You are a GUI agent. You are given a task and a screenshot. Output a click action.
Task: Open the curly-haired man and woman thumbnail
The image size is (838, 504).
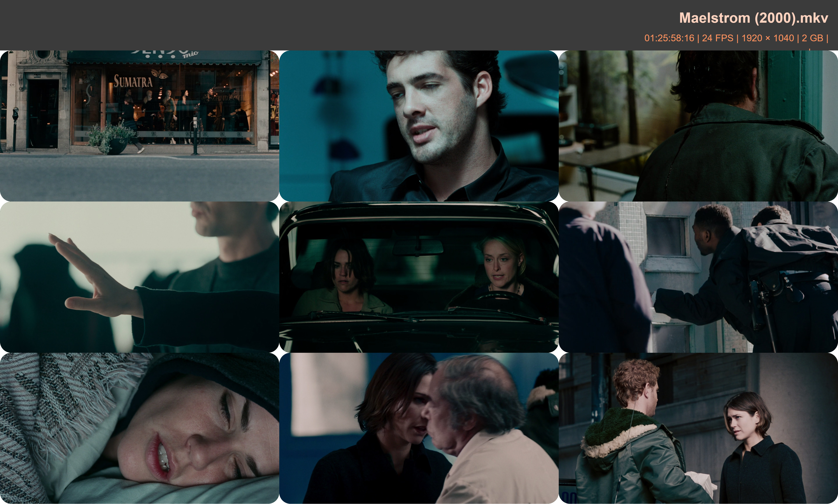[698, 428]
